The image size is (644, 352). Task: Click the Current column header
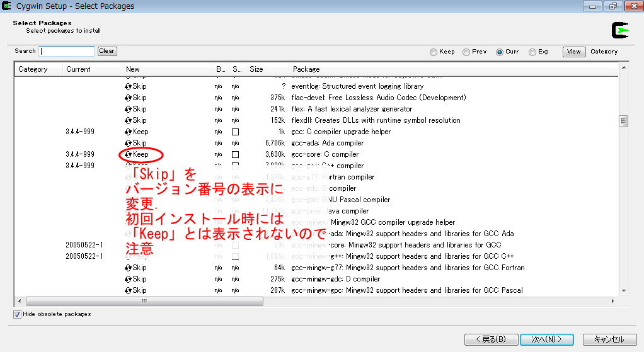pyautogui.click(x=92, y=69)
